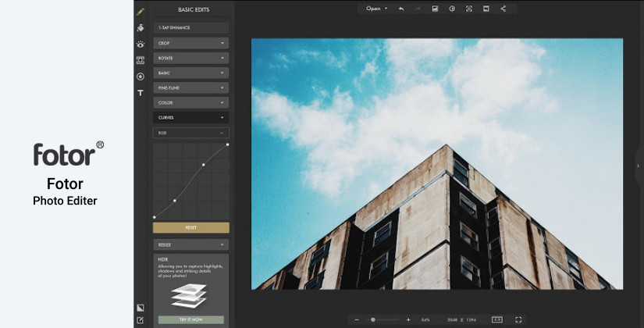The height and width of the screenshot is (328, 644).
Task: Expand the Resize section
Action: pyautogui.click(x=191, y=244)
